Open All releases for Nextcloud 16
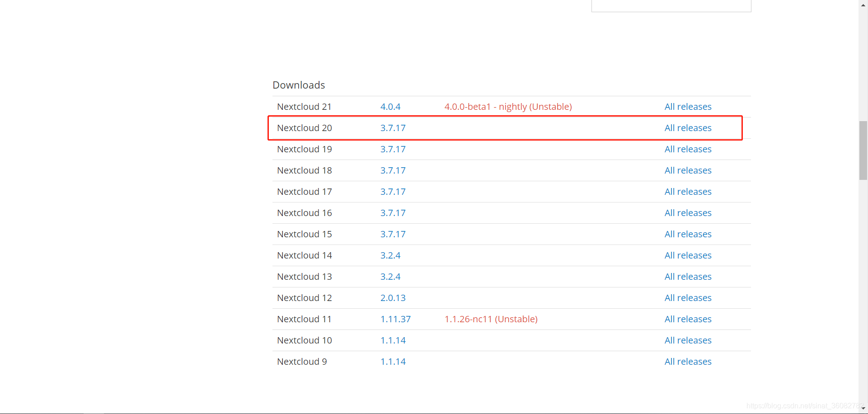 pyautogui.click(x=688, y=213)
